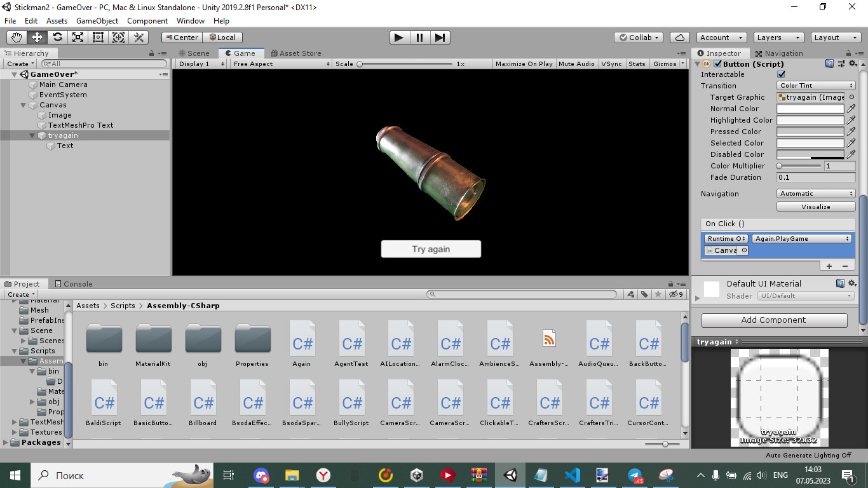Open Visual Studio from the taskbar

[571, 475]
